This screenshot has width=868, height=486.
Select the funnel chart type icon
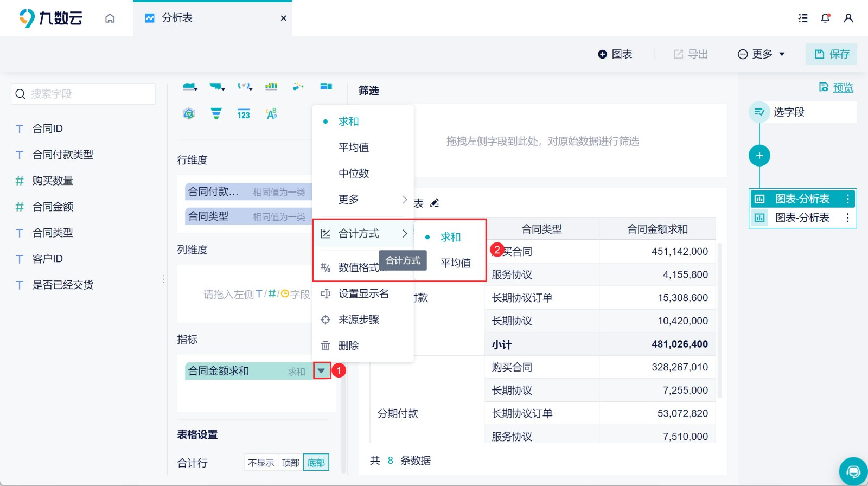[x=216, y=114]
